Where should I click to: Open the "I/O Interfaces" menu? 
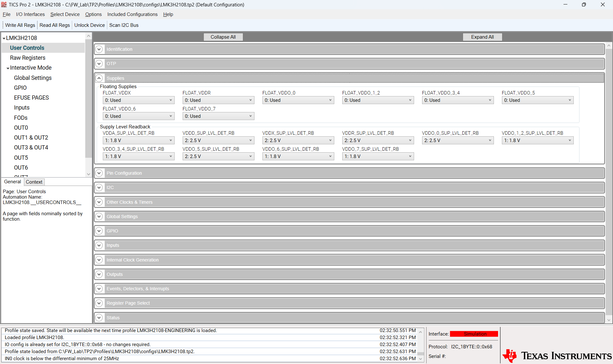click(30, 14)
